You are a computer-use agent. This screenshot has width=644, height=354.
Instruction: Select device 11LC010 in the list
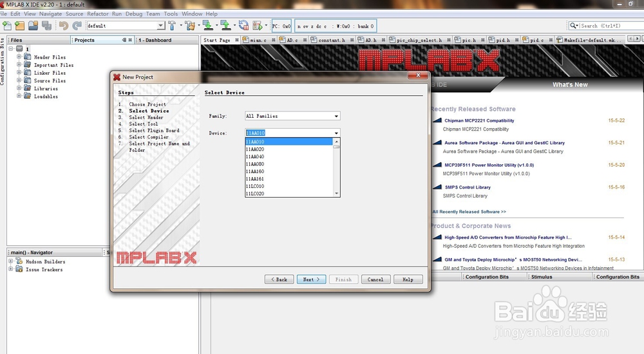pos(289,186)
